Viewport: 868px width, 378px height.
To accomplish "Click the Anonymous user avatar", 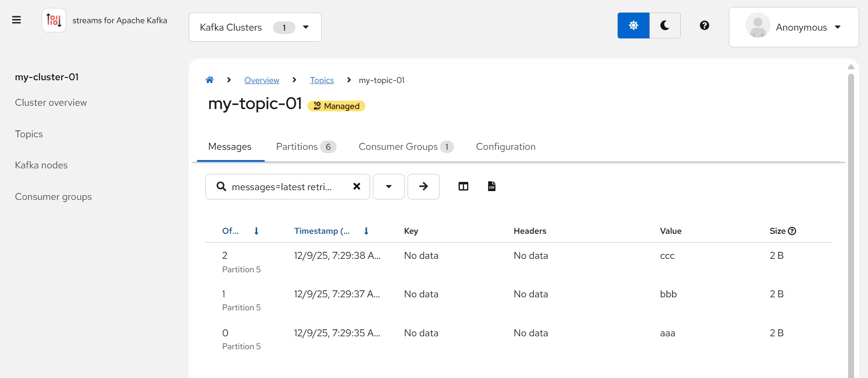I will point(758,26).
